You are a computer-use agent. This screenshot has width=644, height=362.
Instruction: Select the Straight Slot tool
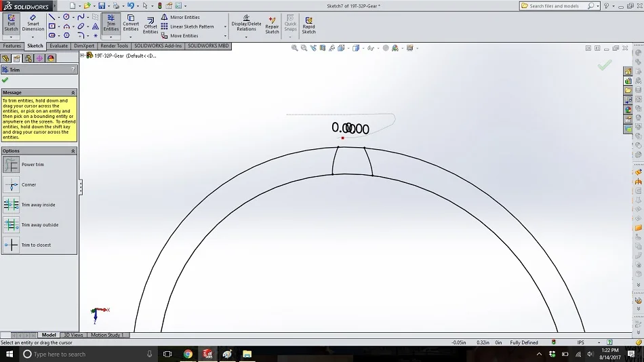point(52,35)
